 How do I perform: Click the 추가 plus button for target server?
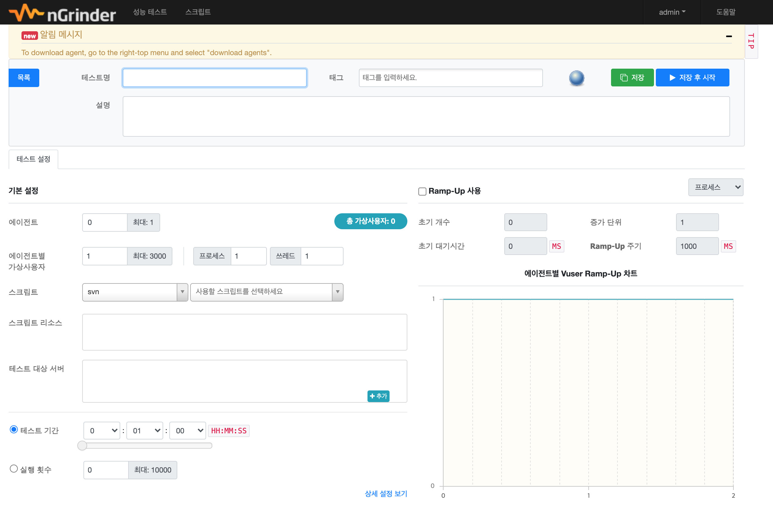click(x=378, y=396)
